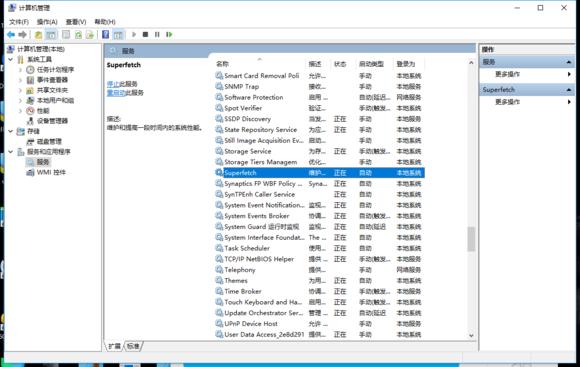Click the 事件查看器 icon
Image resolution: width=580 pixels, height=367 pixels.
coord(31,80)
